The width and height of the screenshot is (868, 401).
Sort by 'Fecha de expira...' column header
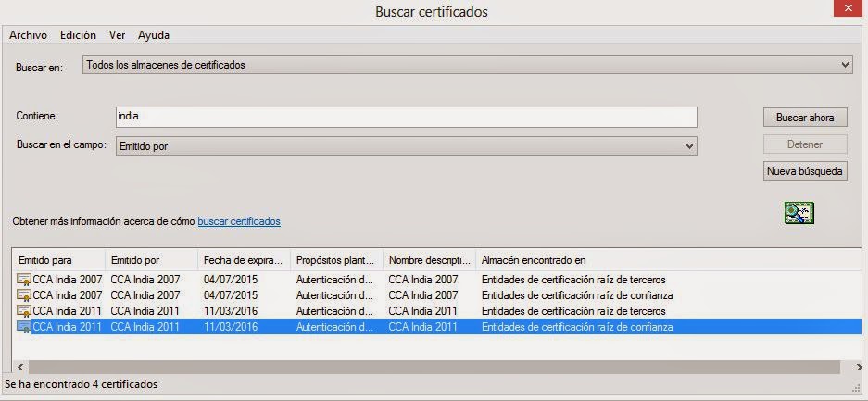coord(243,260)
